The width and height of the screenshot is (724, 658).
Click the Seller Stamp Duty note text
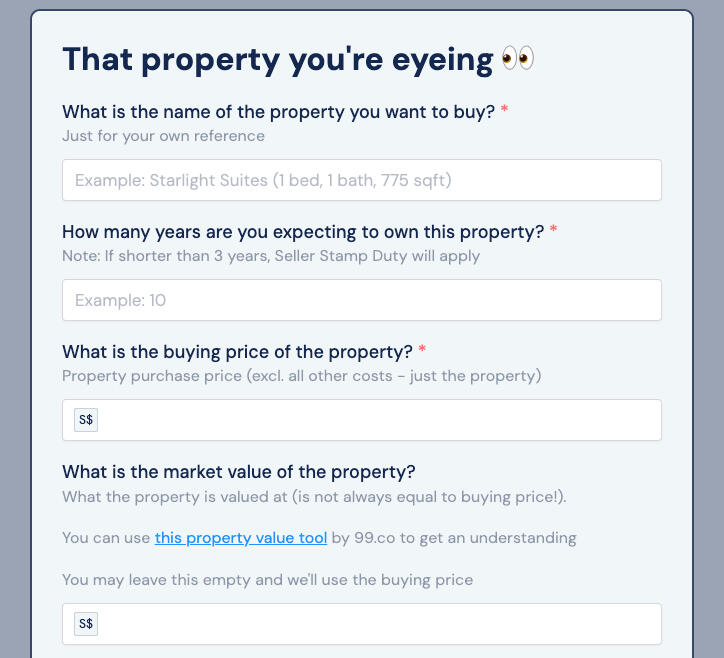click(271, 256)
